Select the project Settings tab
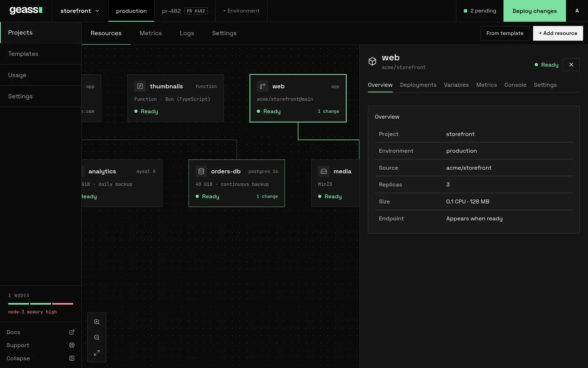Image resolution: width=588 pixels, height=368 pixels. coord(224,33)
